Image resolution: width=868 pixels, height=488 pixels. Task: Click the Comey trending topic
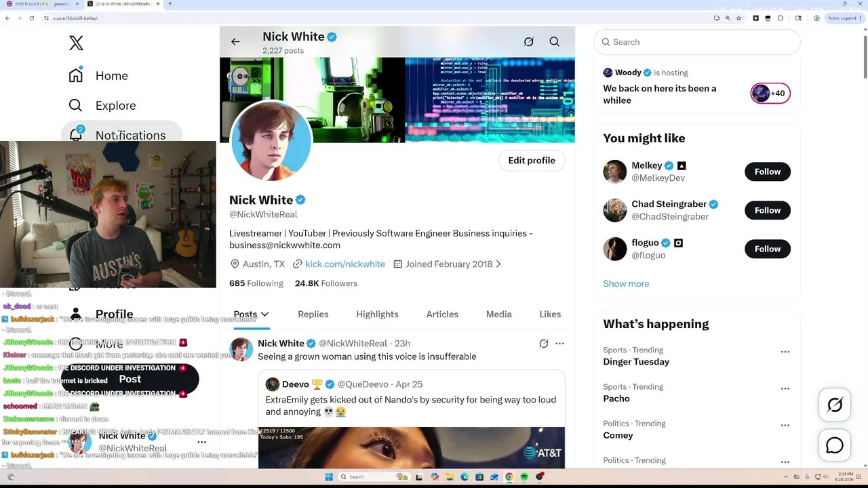click(x=618, y=435)
